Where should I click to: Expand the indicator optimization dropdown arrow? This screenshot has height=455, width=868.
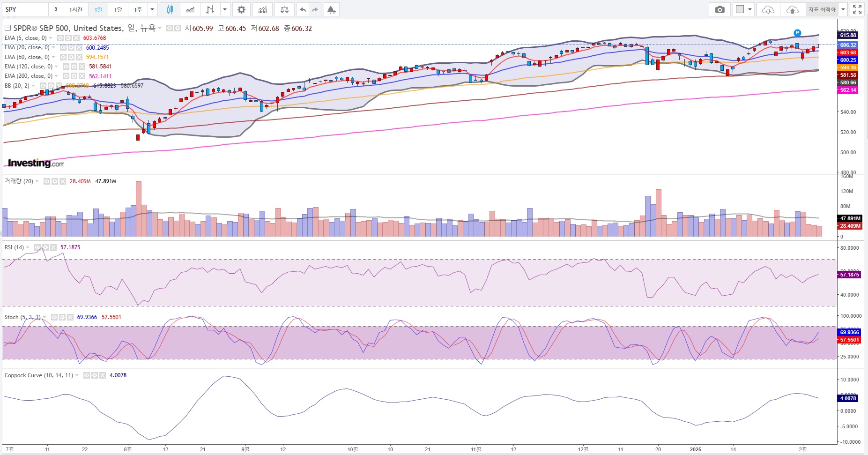843,9
